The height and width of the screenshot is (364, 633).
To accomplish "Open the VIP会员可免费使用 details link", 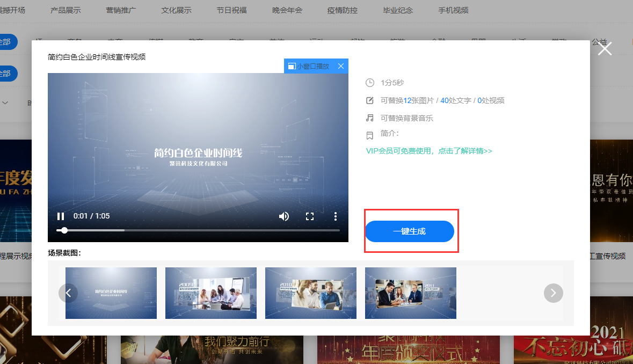I will tap(429, 151).
